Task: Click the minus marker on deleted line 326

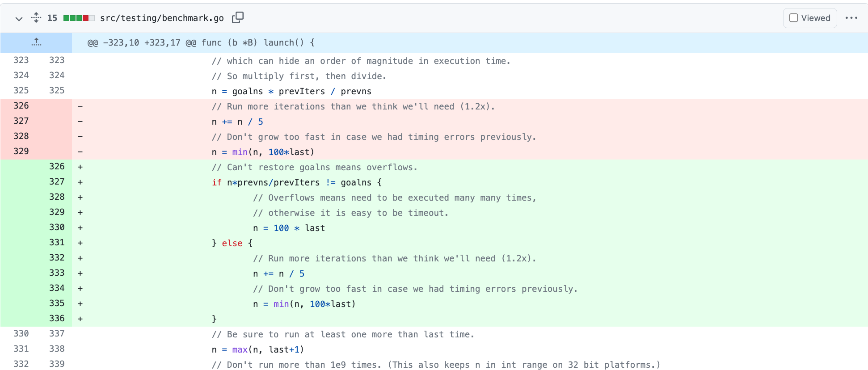Action: click(x=80, y=106)
